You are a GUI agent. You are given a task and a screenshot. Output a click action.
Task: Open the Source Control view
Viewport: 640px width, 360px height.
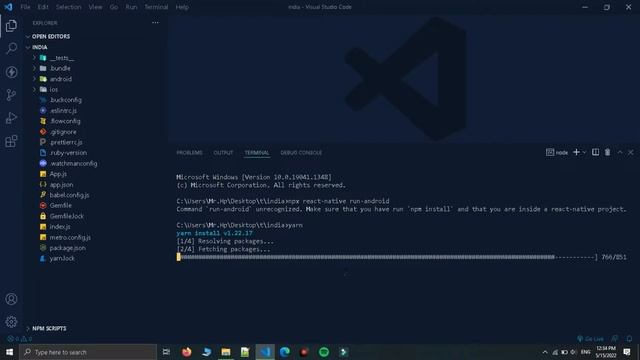[11, 95]
